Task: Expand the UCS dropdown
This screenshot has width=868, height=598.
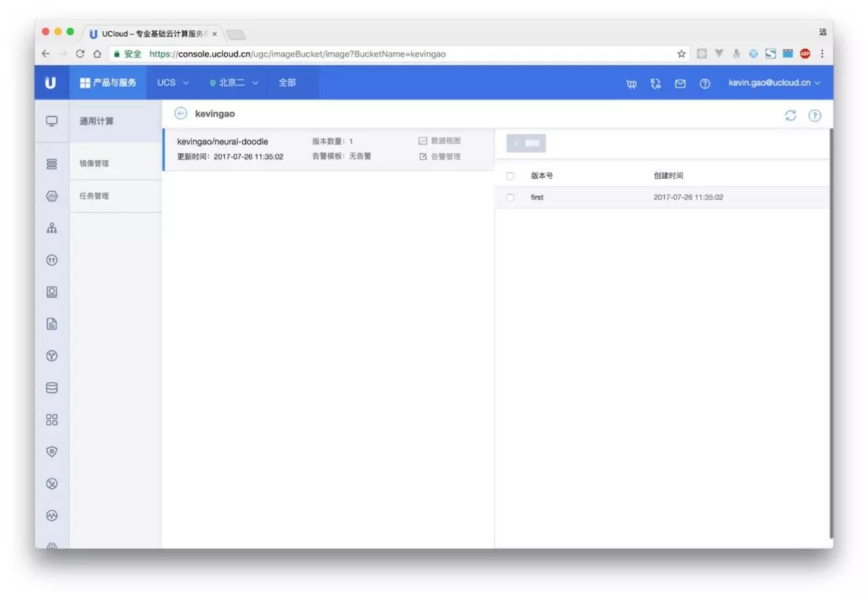Action: click(173, 83)
